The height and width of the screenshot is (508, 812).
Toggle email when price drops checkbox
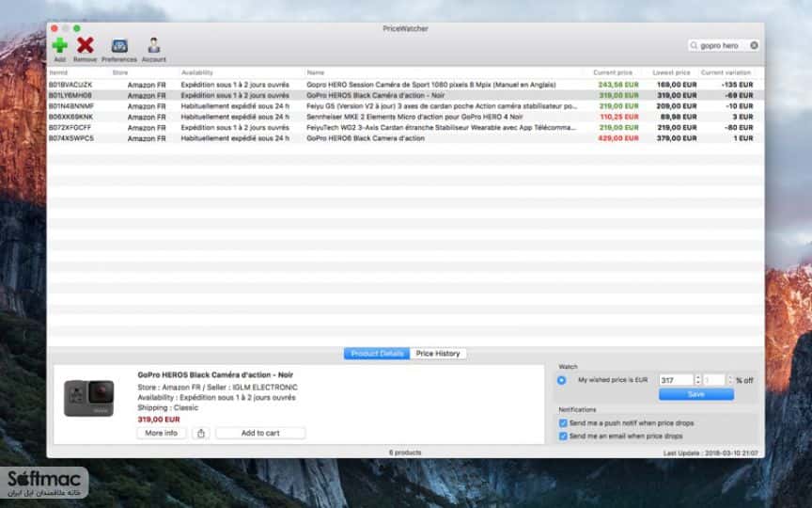coord(563,437)
